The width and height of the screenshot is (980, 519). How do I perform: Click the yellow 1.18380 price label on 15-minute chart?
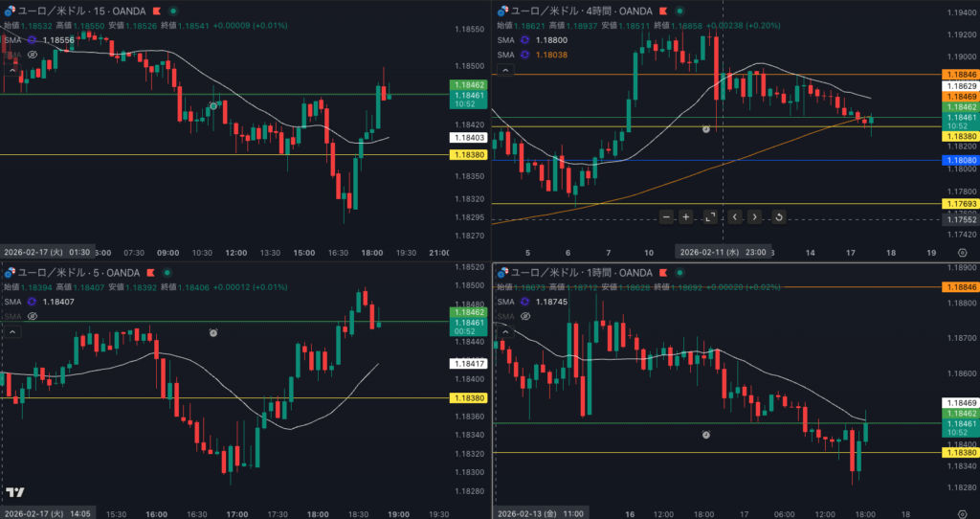pos(469,154)
